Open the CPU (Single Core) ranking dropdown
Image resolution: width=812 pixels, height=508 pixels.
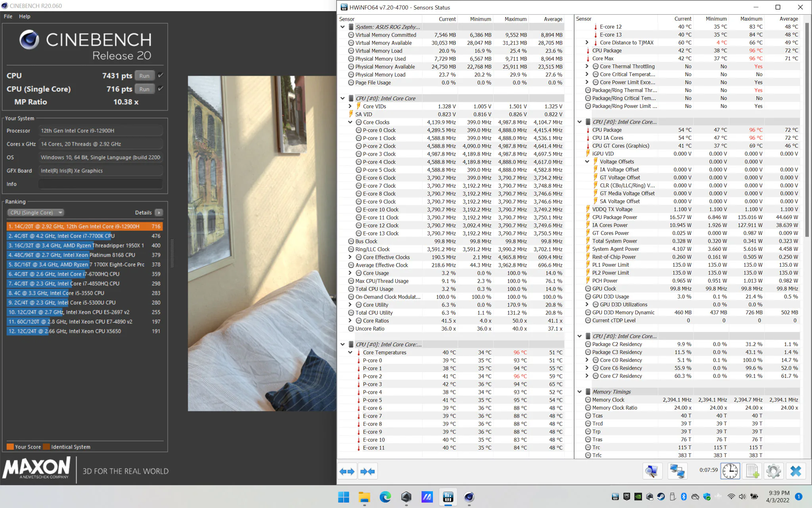click(36, 212)
